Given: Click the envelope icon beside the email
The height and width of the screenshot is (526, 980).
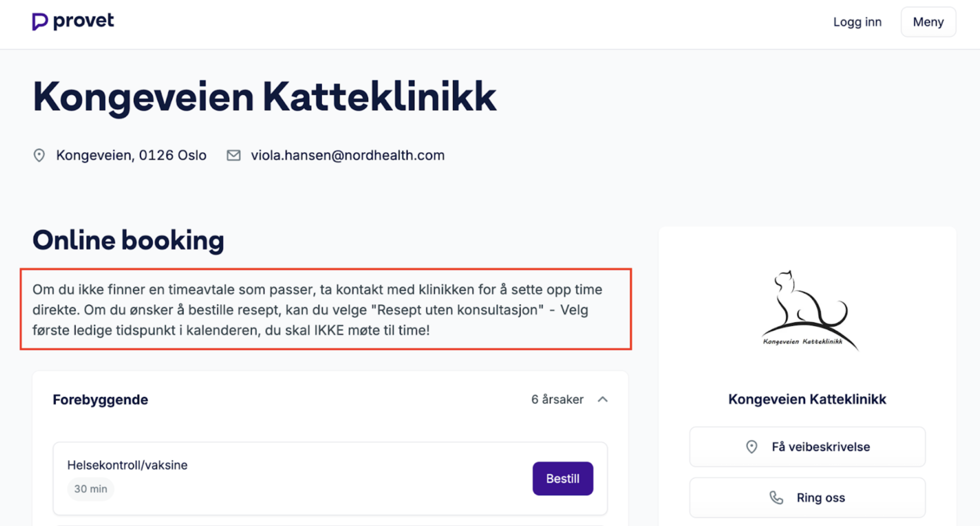Looking at the screenshot, I should pos(233,155).
